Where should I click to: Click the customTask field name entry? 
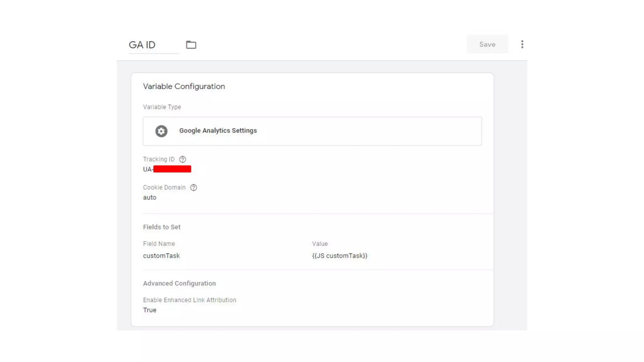(x=161, y=256)
